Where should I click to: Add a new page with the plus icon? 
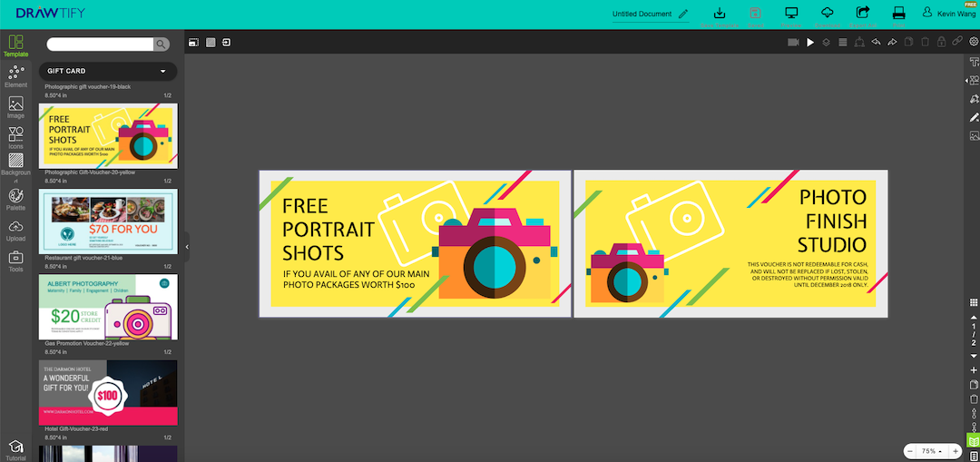point(973,370)
